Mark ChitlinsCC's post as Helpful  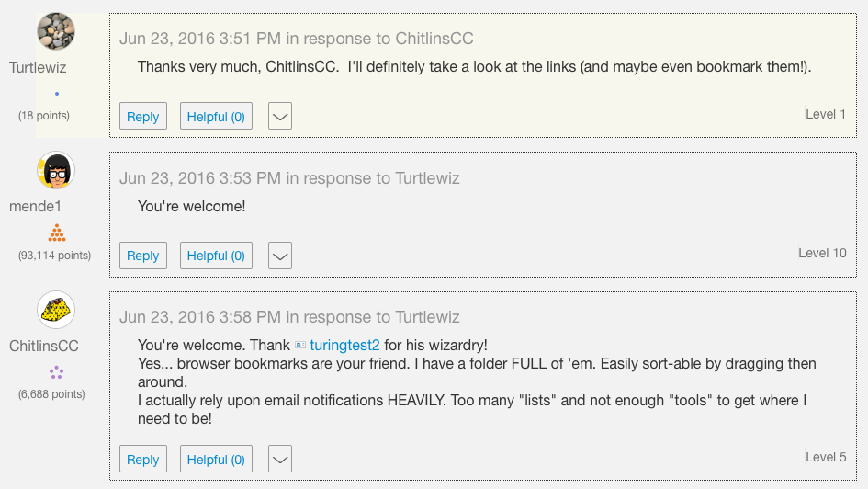(x=216, y=460)
